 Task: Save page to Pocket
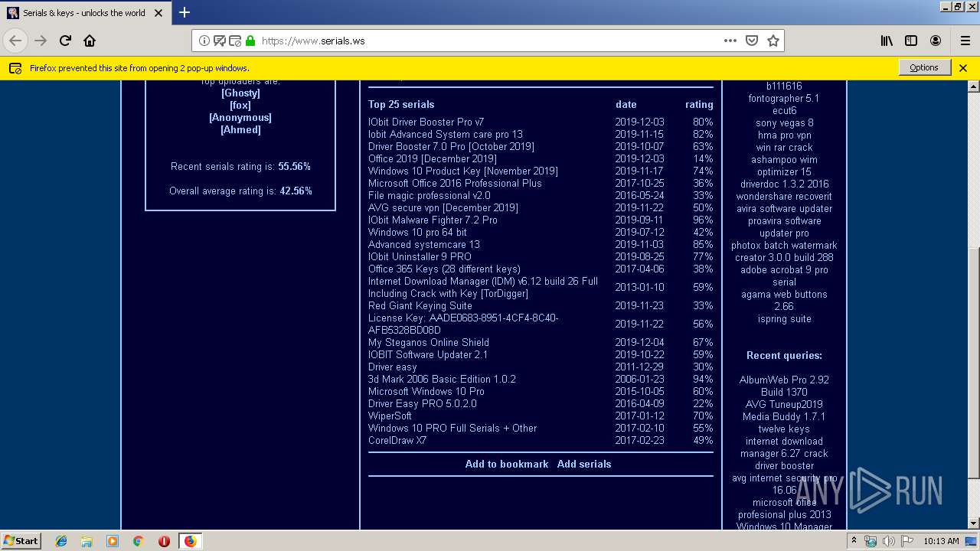pos(752,41)
